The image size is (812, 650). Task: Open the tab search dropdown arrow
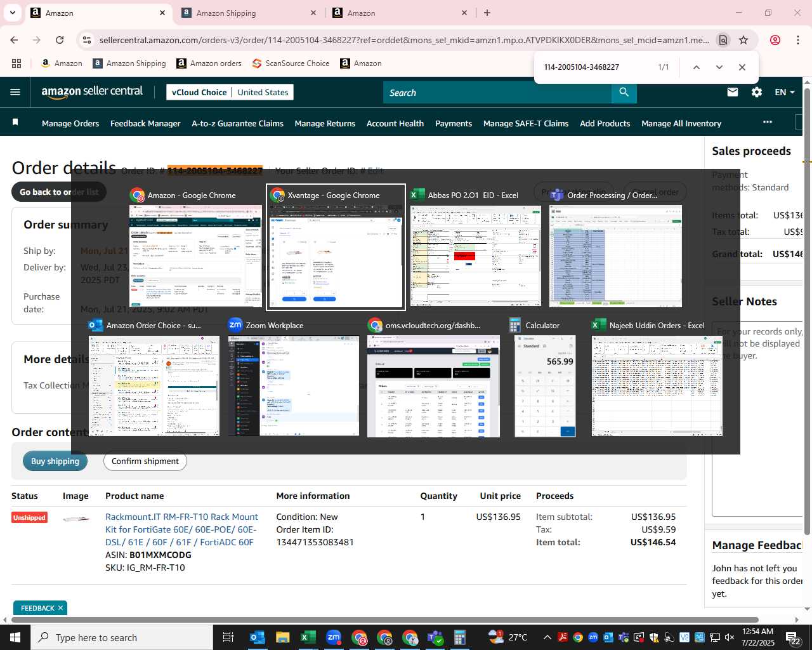[13, 13]
